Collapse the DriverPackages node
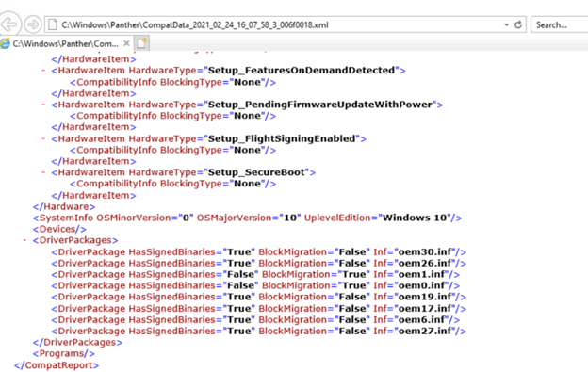The width and height of the screenshot is (588, 372). pyautogui.click(x=24, y=240)
